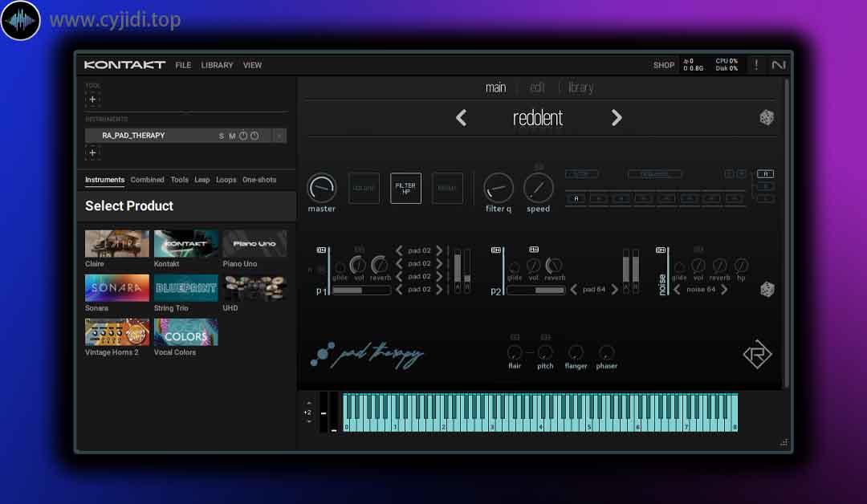Click the filter q knob
The height and width of the screenshot is (504, 867).
coord(498,188)
